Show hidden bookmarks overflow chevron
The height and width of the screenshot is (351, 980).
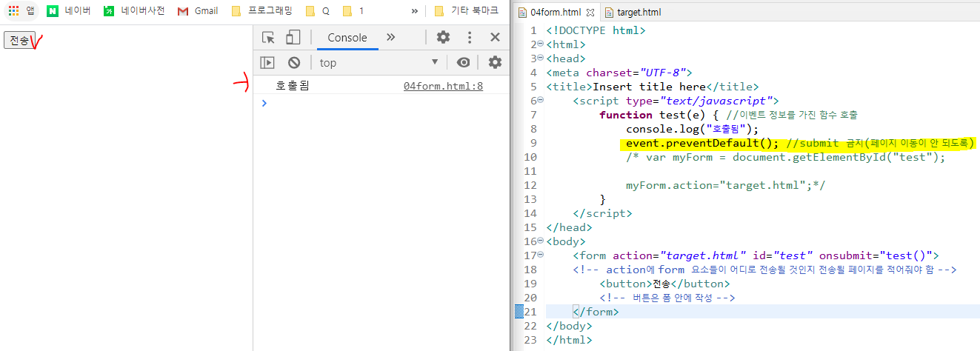414,11
